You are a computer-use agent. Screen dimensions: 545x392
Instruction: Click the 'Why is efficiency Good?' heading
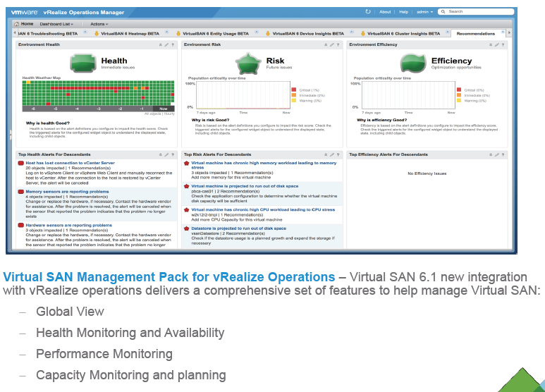pyautogui.click(x=381, y=121)
